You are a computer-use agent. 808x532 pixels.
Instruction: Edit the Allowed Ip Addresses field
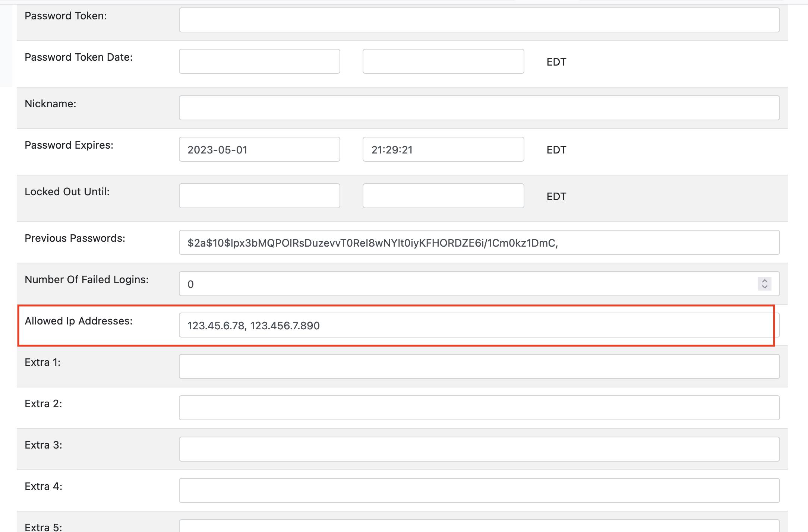coord(479,325)
